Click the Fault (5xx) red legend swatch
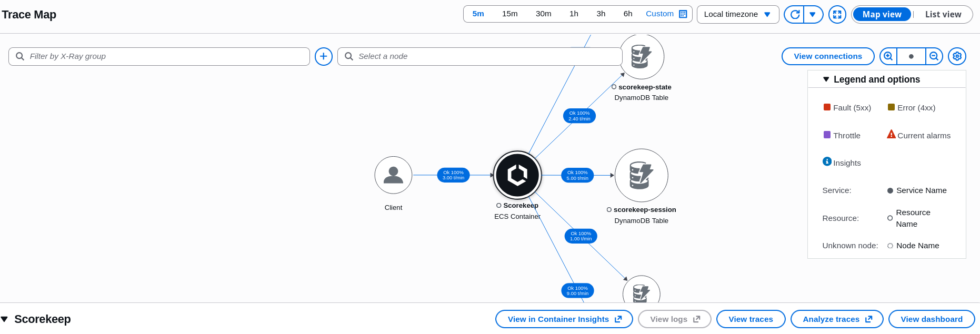The image size is (980, 334). [827, 107]
